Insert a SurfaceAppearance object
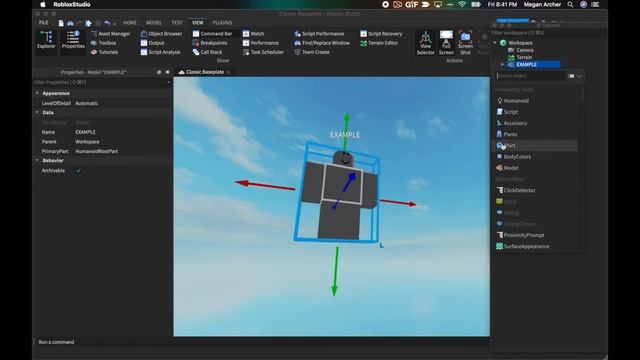This screenshot has height=360, width=640. 536,247
